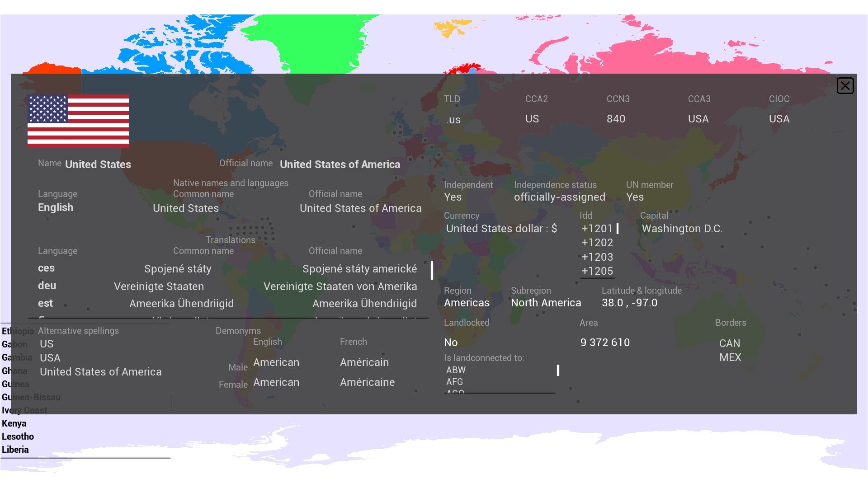868x488 pixels.
Task: Select the +1202 Idd calling code
Action: pyautogui.click(x=597, y=243)
